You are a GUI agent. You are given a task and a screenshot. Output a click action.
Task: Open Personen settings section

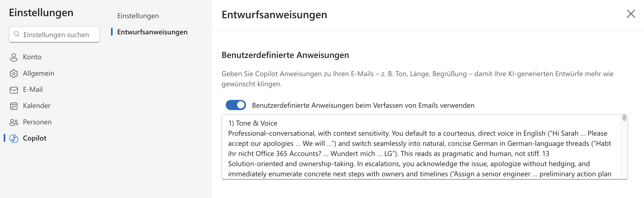tap(37, 122)
